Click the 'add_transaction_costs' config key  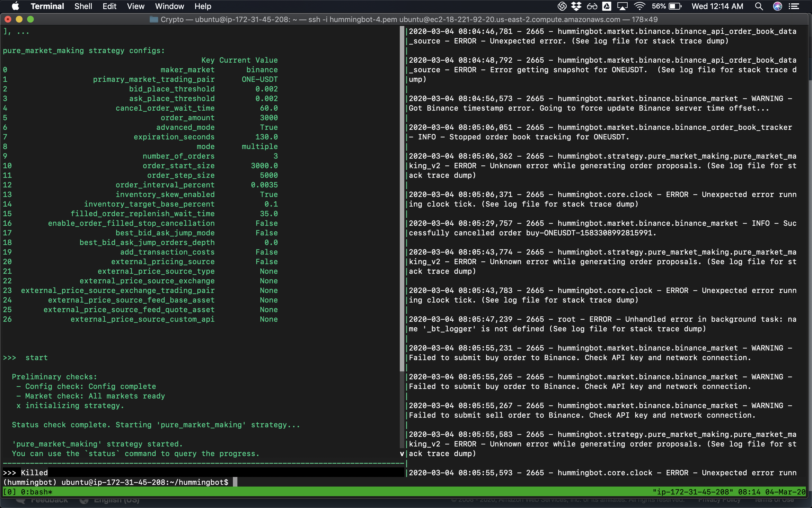click(167, 252)
